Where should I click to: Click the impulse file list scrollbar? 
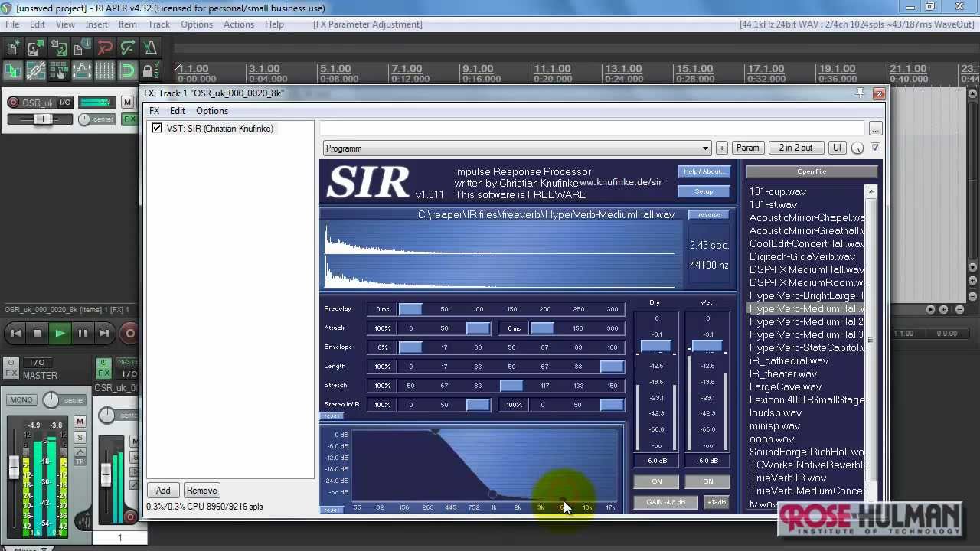[x=871, y=341]
